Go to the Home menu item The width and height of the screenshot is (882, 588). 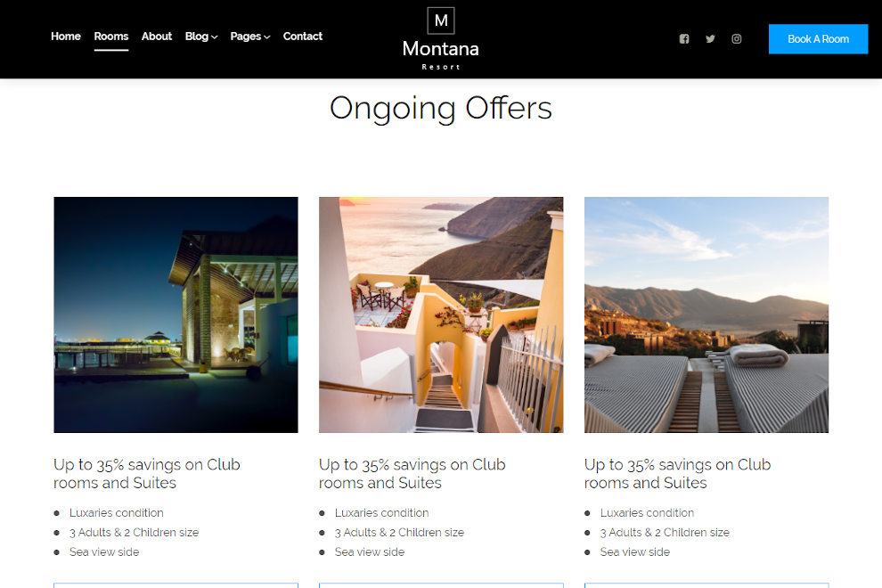66,36
